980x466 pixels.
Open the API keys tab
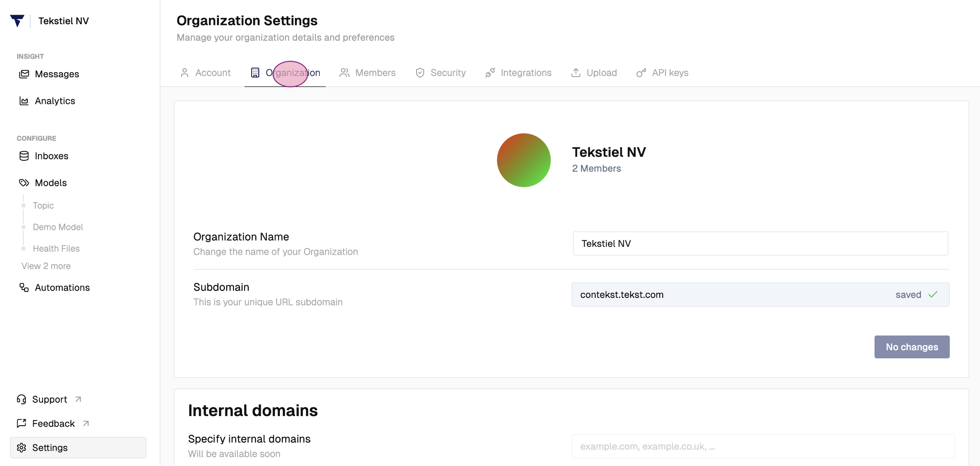(662, 73)
